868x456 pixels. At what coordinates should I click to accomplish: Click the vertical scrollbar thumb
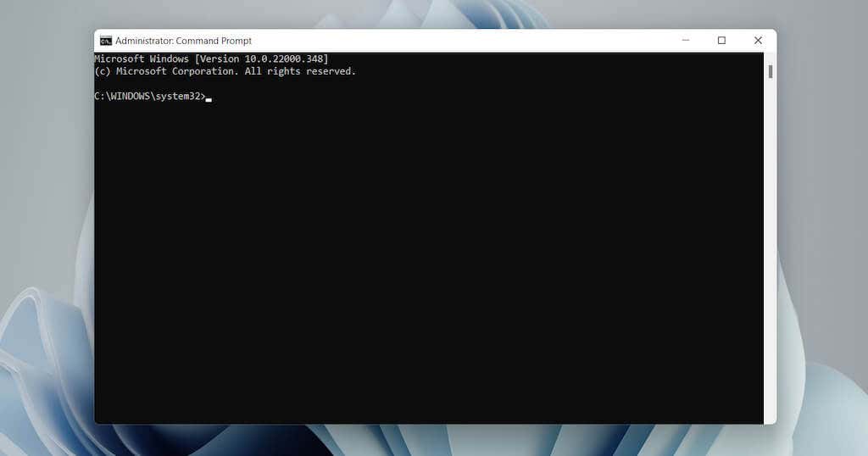coord(770,71)
